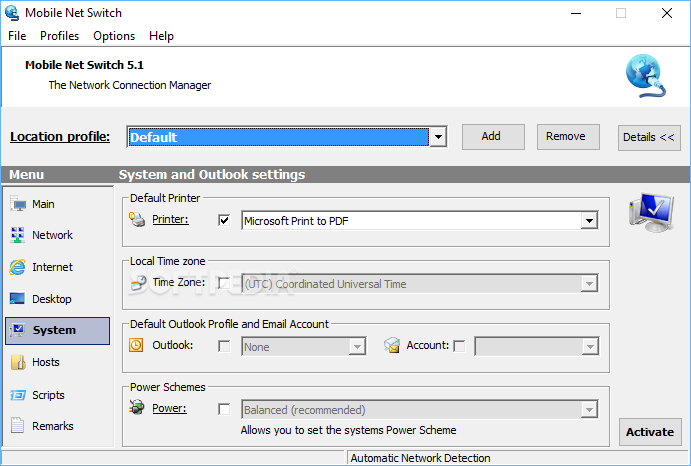Viewport: 691px width, 466px height.
Task: Open the Hosts section
Action: 57,362
